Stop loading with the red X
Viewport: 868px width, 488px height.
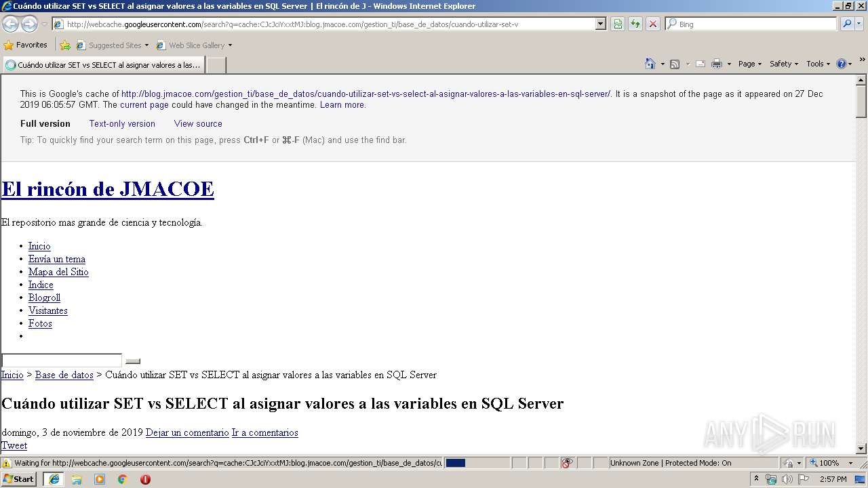tap(653, 24)
